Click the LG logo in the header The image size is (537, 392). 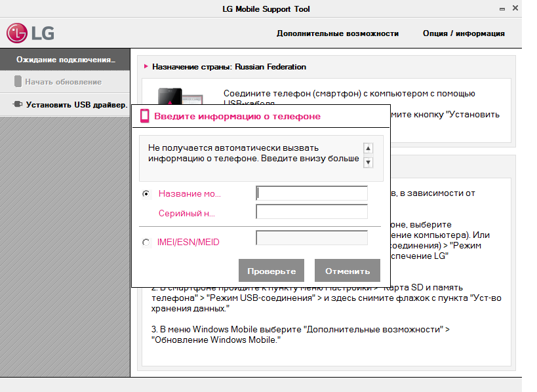[x=31, y=33]
